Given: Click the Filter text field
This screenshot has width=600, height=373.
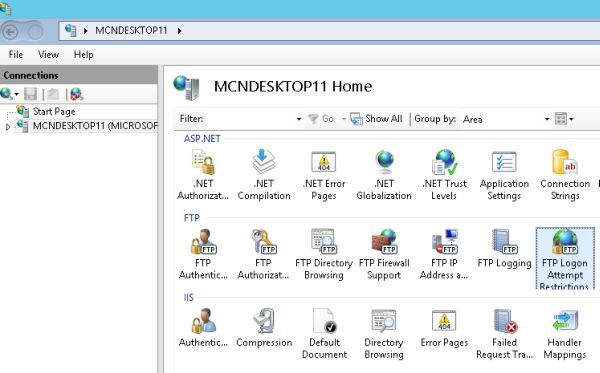Looking at the screenshot, I should click(x=251, y=119).
